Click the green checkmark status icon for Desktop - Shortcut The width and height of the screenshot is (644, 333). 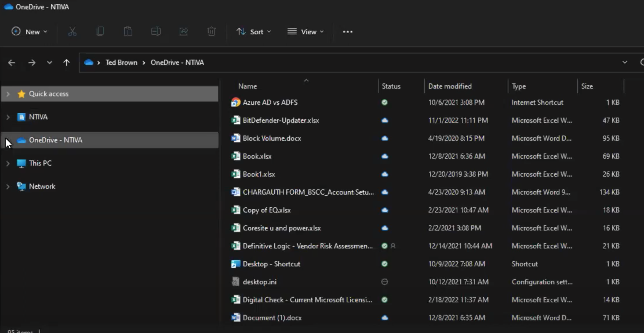pos(385,264)
